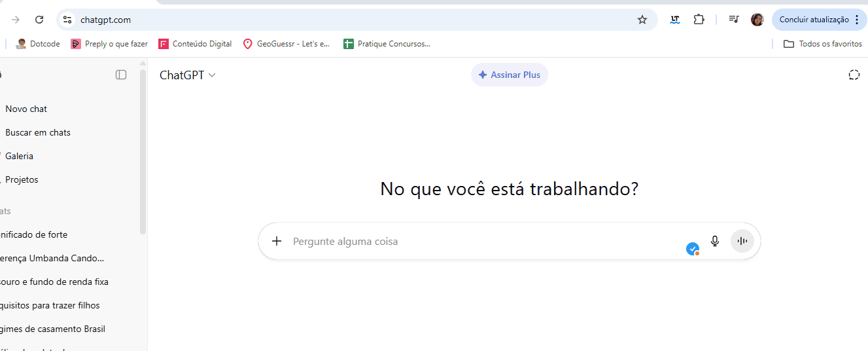This screenshot has width=868, height=351.
Task: Click Assinar Plus button
Action: [x=510, y=75]
